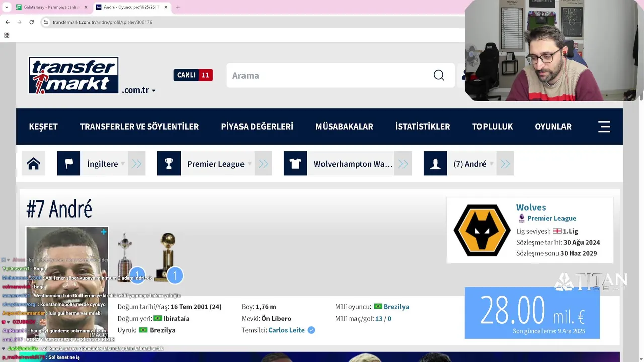
Task: Open the .com.tr domain dropdown
Action: point(139,90)
